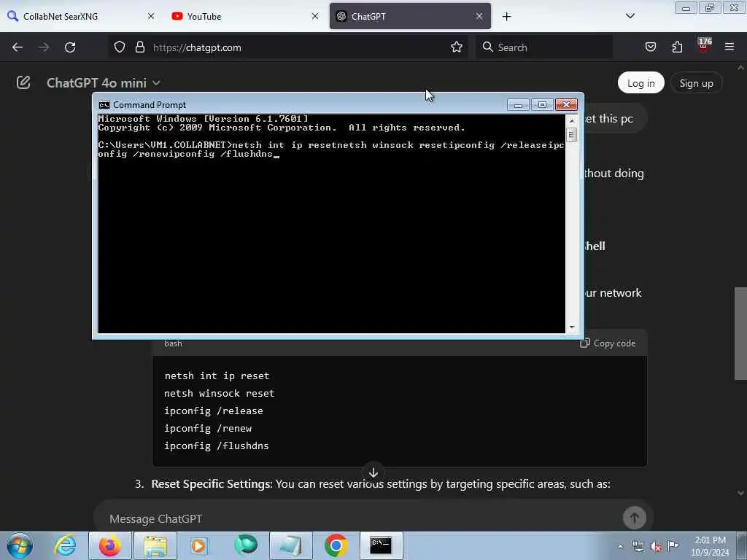Click 'ipconfig /flushdns' code line
The height and width of the screenshot is (560, 747).
click(x=216, y=446)
